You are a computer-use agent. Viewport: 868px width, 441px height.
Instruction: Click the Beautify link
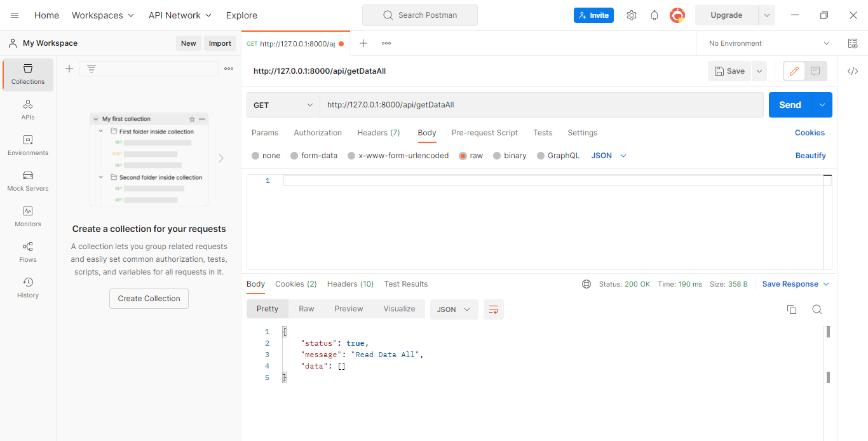(x=811, y=156)
